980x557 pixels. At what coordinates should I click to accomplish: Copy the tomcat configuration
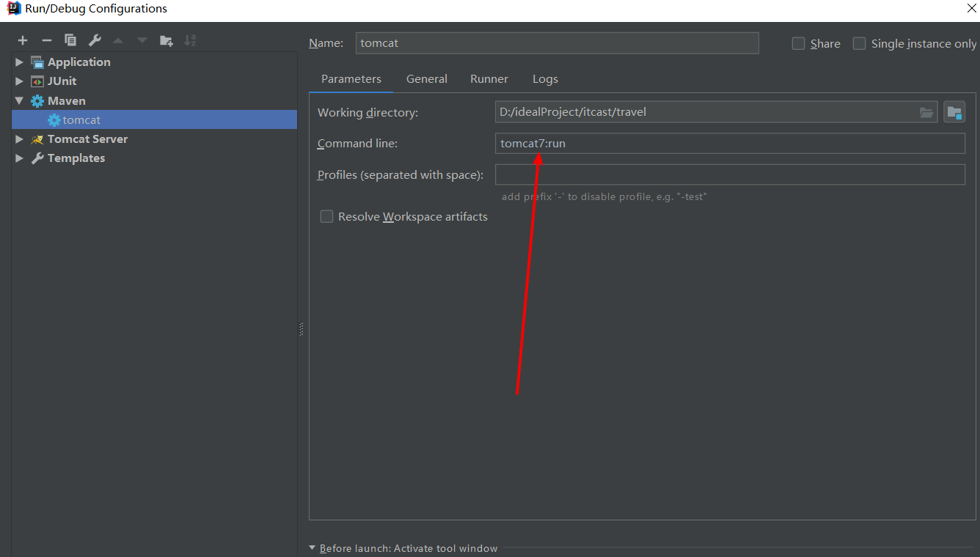coord(70,40)
